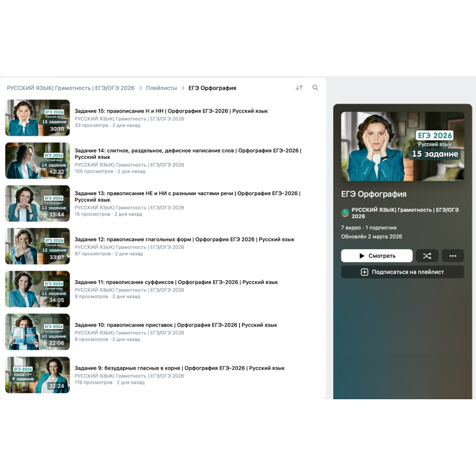
Task: Open Задание 14 video thumbnail
Action: 37,161
